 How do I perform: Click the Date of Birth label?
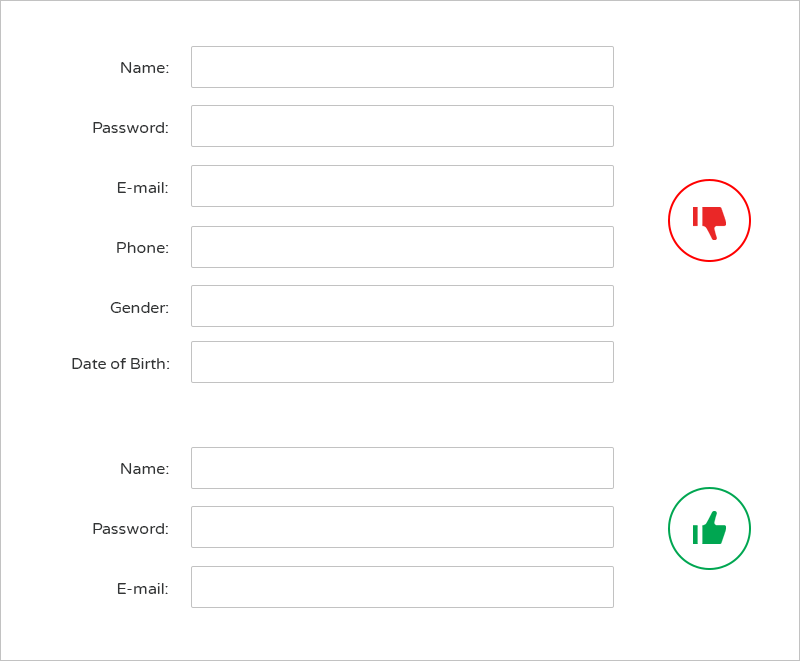coord(120,363)
